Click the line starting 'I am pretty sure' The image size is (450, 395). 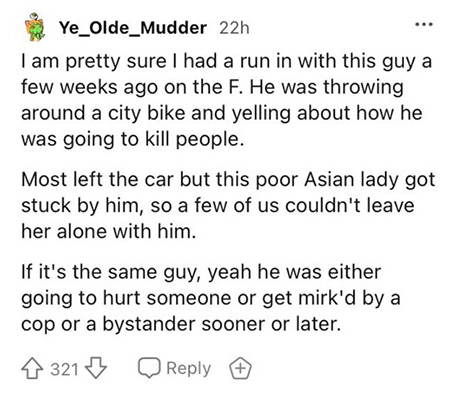click(226, 62)
